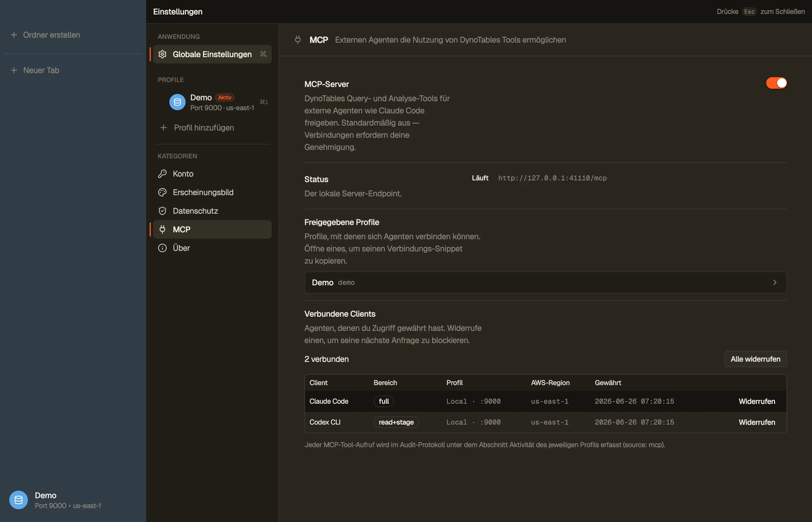
Task: Select the Demo profile with Aktiv badge
Action: (212, 102)
